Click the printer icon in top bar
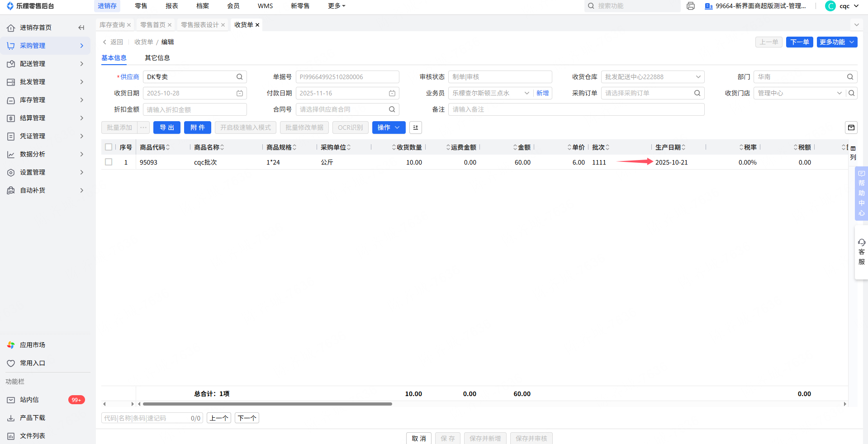This screenshot has width=868, height=444. pos(690,6)
